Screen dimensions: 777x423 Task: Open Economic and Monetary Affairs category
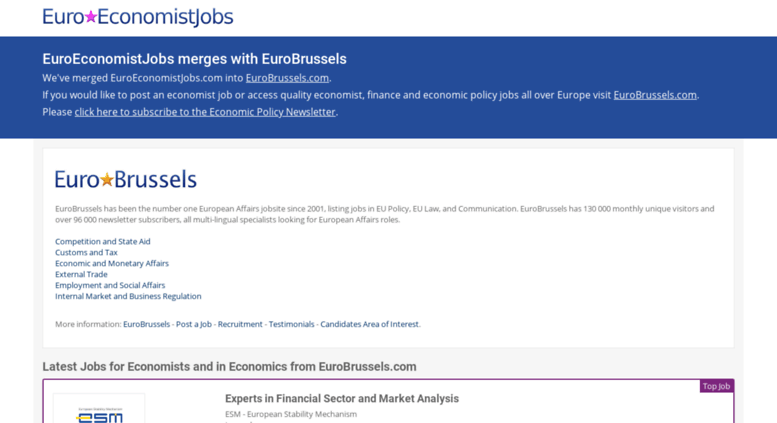click(x=112, y=263)
